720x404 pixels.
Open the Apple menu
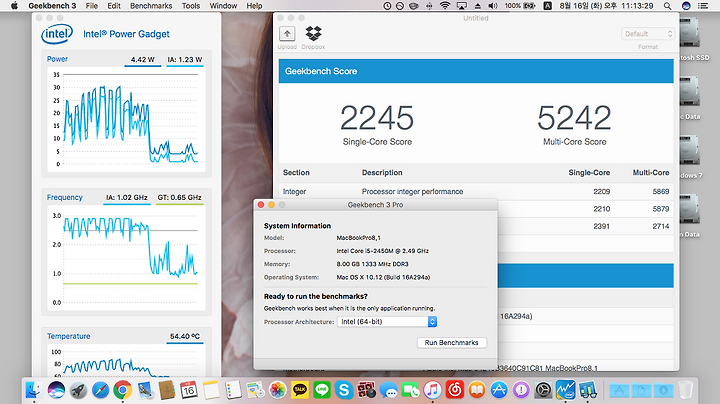pyautogui.click(x=14, y=6)
